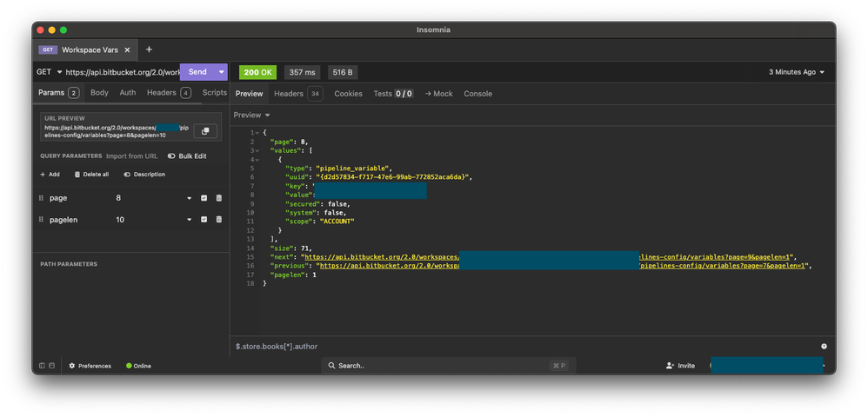
Task: Open a new request tab
Action: tap(149, 50)
